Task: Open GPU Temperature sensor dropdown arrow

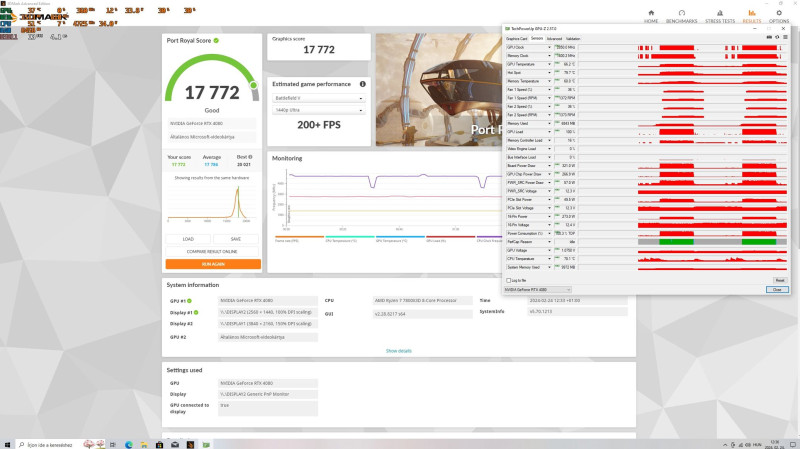Action: (x=549, y=64)
